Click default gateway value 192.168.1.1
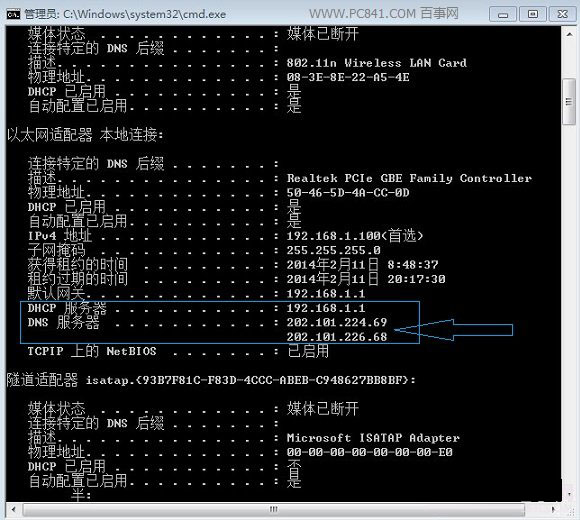Viewport: 580px width, 520px height. [326, 294]
